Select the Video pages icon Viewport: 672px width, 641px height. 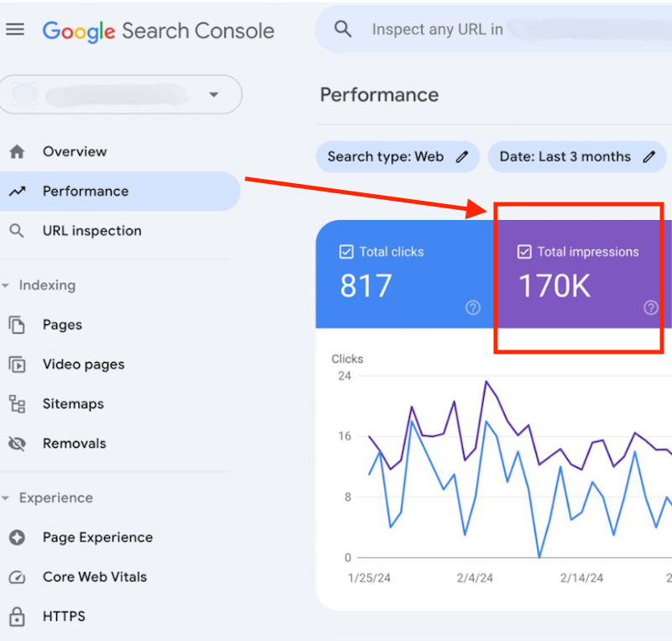(x=18, y=364)
